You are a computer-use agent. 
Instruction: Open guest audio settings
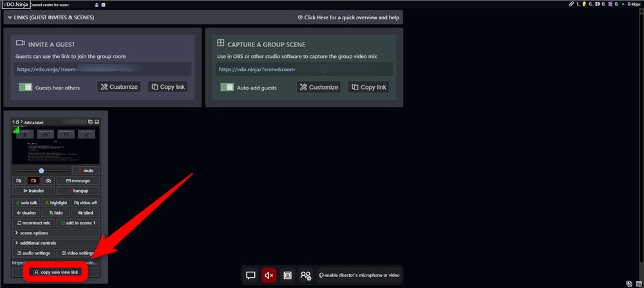tap(33, 253)
